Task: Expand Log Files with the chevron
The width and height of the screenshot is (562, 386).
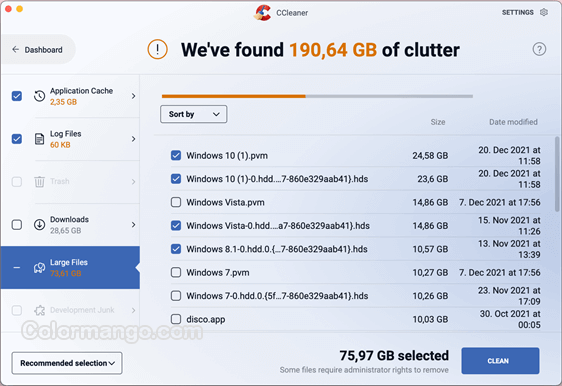Action: pyautogui.click(x=133, y=139)
